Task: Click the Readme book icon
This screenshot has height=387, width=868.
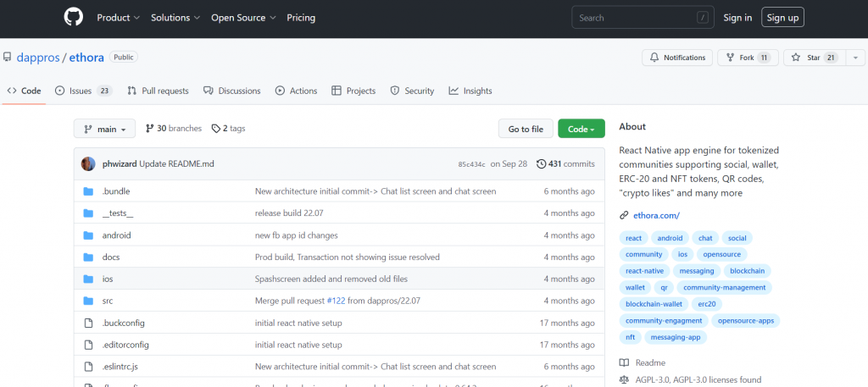Action: pyautogui.click(x=624, y=362)
